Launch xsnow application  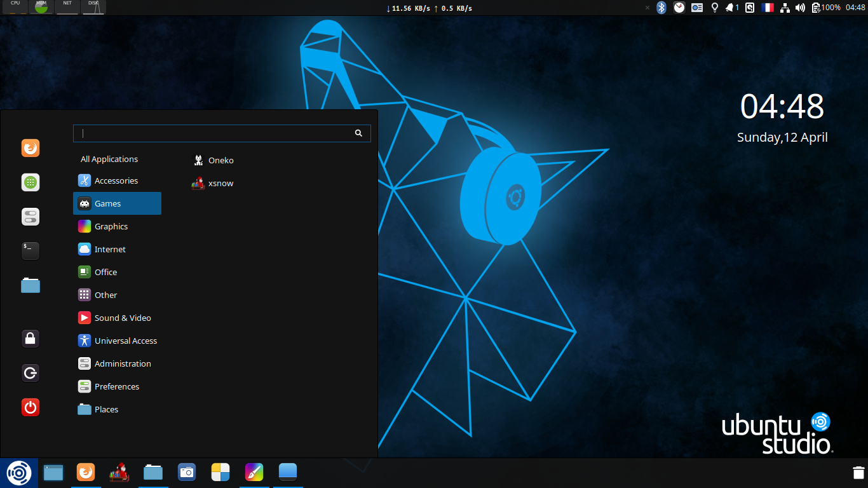[x=213, y=183]
